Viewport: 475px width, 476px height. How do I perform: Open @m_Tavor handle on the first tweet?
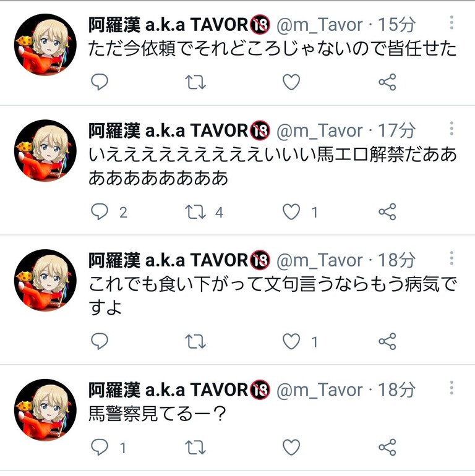pyautogui.click(x=320, y=24)
